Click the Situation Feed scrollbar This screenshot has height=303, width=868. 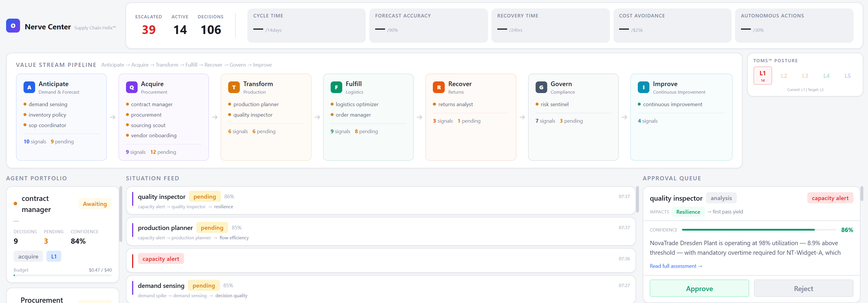(x=637, y=200)
